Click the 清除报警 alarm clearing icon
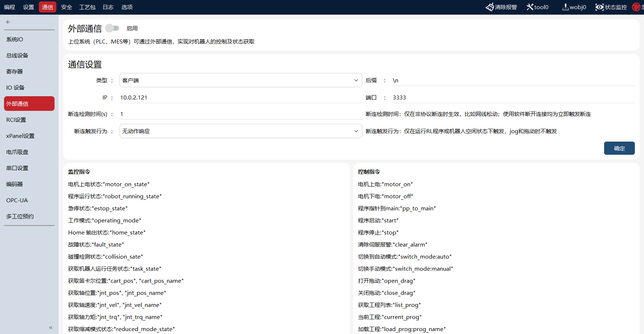The width and height of the screenshot is (644, 334). 490,7
